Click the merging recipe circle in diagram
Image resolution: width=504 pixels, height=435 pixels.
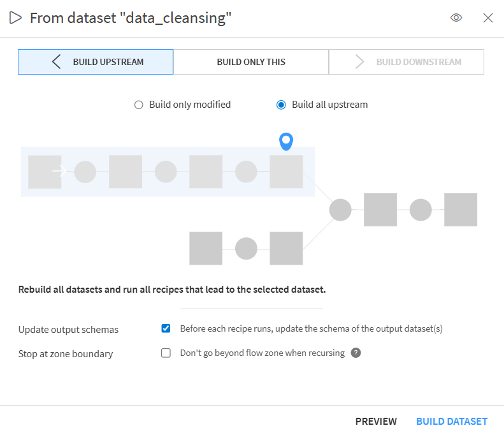pos(340,210)
